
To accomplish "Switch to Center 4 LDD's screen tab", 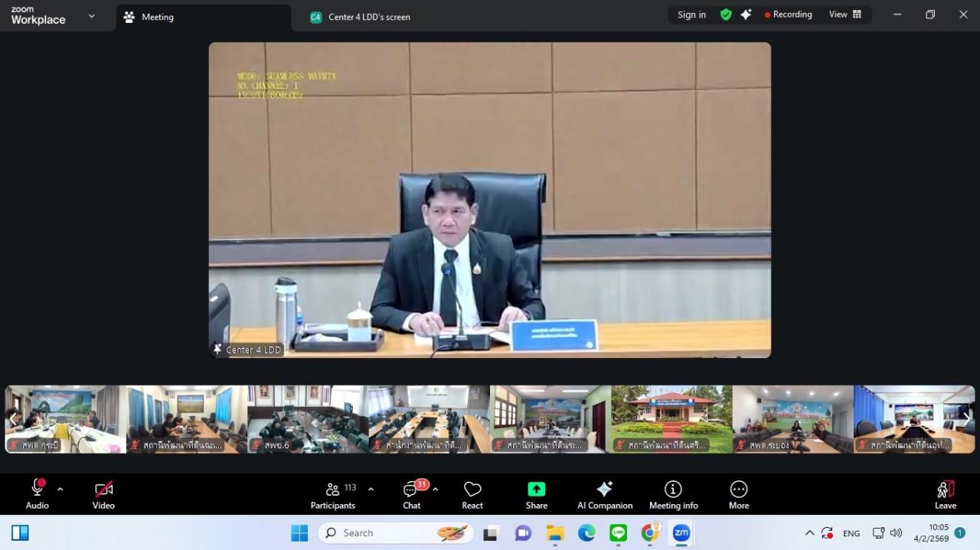I will [x=369, y=17].
